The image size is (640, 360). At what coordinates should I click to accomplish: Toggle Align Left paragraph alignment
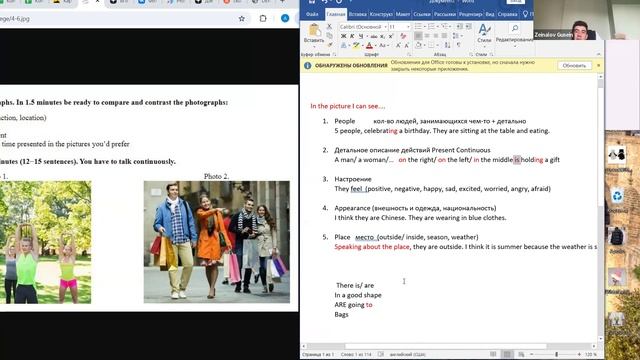coord(418,36)
